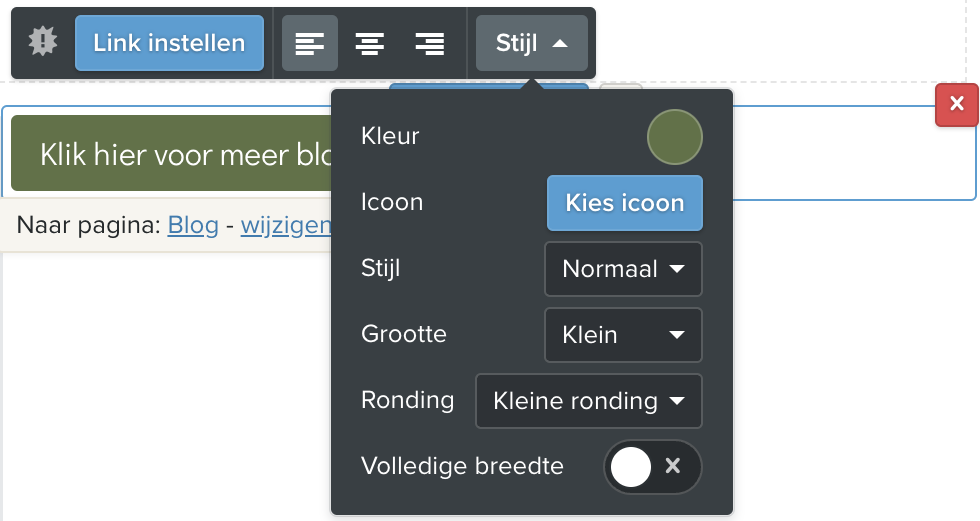Click the wijzigen link
Screen dimensions: 980x521
(x=286, y=225)
